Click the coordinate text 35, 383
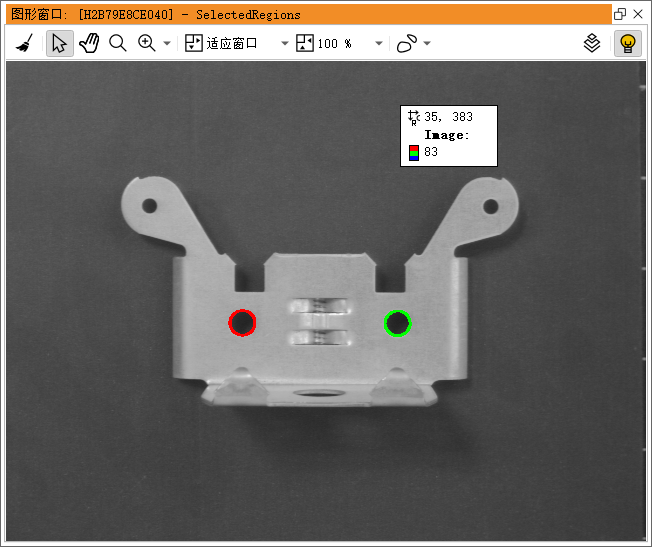The width and height of the screenshot is (652, 547). tap(448, 117)
